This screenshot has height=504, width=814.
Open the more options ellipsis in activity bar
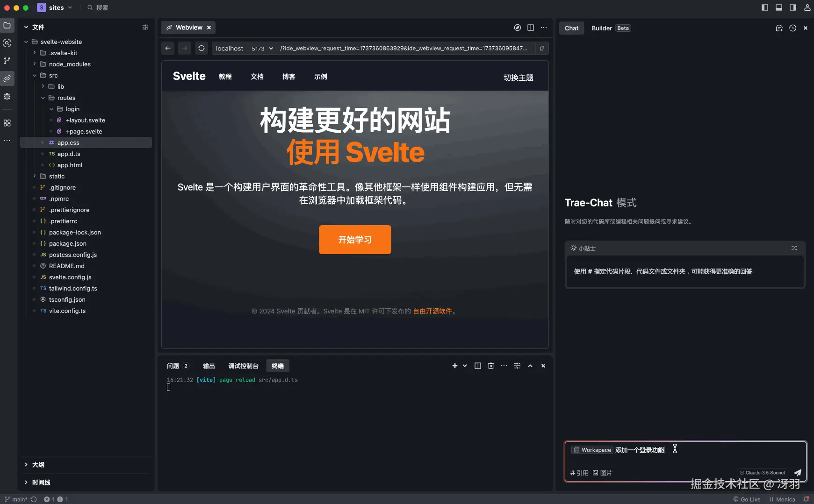(7, 140)
